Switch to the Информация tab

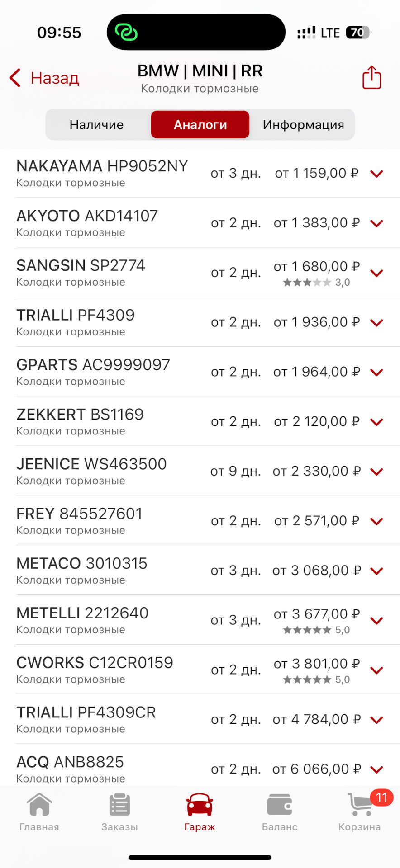(x=303, y=125)
